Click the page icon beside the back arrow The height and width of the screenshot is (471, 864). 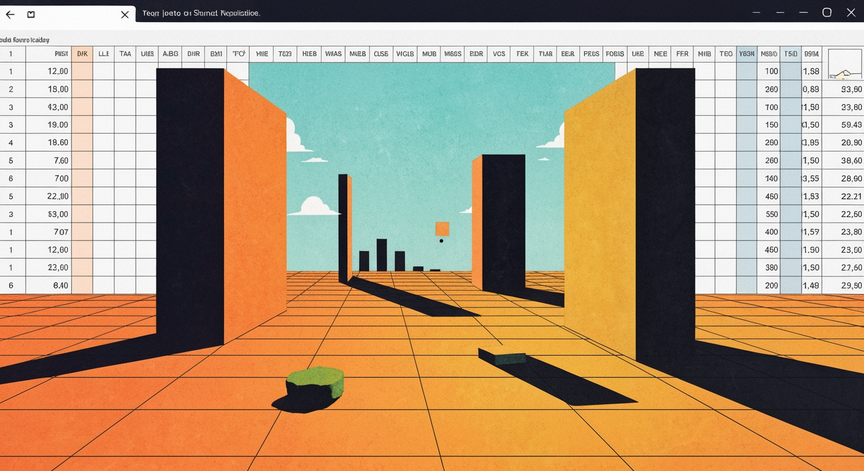[31, 14]
